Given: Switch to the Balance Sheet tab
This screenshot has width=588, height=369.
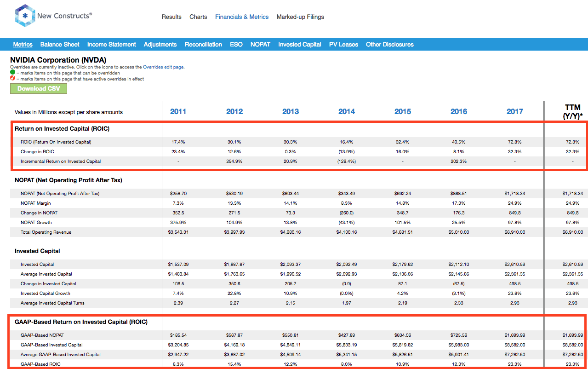Looking at the screenshot, I should [x=60, y=45].
